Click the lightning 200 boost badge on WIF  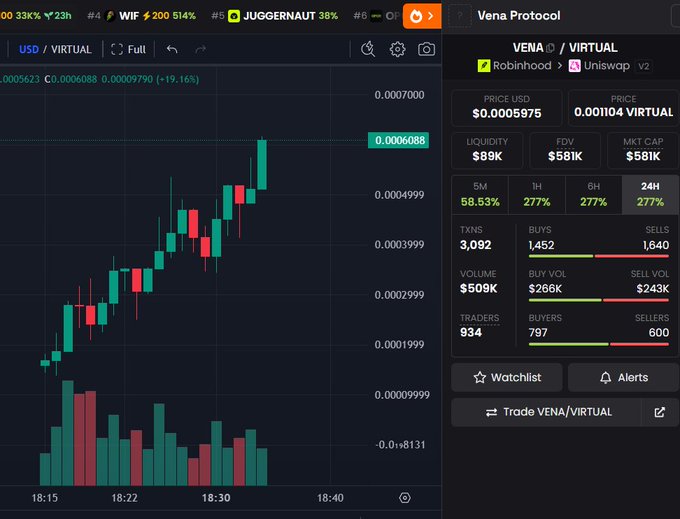pyautogui.click(x=156, y=16)
